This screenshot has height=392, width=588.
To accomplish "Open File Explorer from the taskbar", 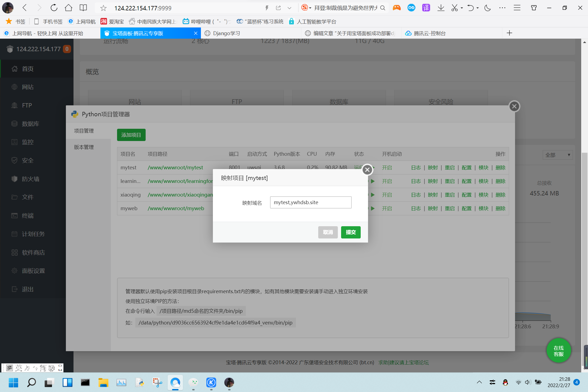I will pos(103,382).
